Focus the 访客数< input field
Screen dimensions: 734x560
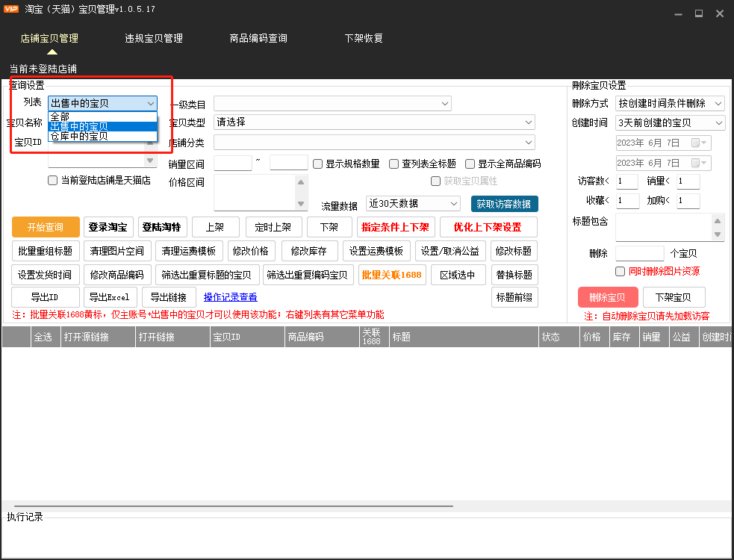point(627,181)
